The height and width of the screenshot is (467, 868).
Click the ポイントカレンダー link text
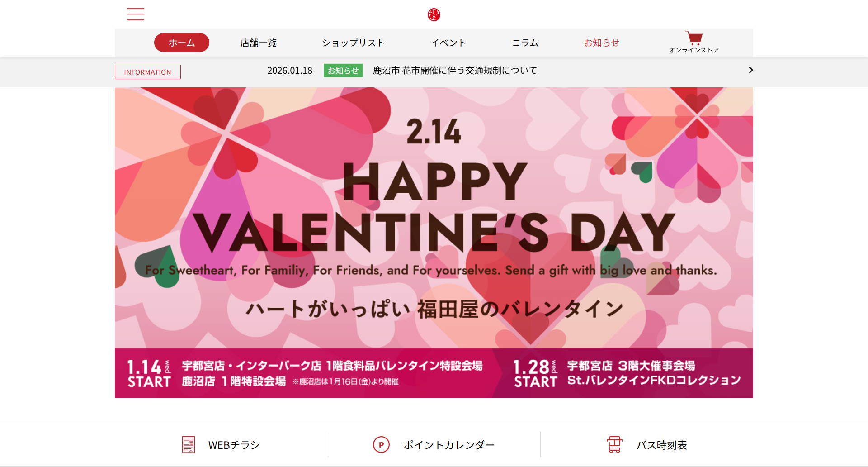pos(449,445)
